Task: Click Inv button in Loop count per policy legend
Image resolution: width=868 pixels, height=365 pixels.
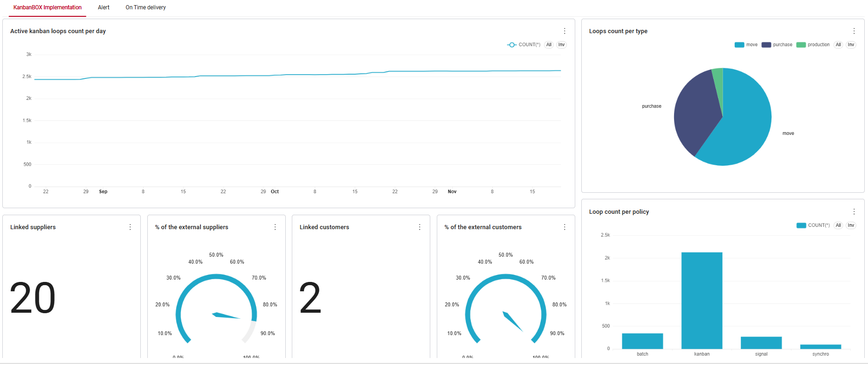Action: 851,225
